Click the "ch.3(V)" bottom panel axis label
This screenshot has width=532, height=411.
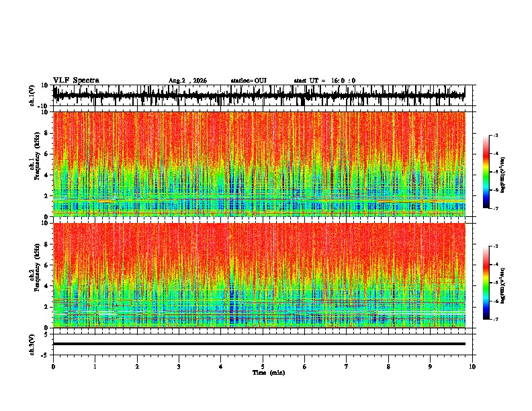(x=32, y=345)
